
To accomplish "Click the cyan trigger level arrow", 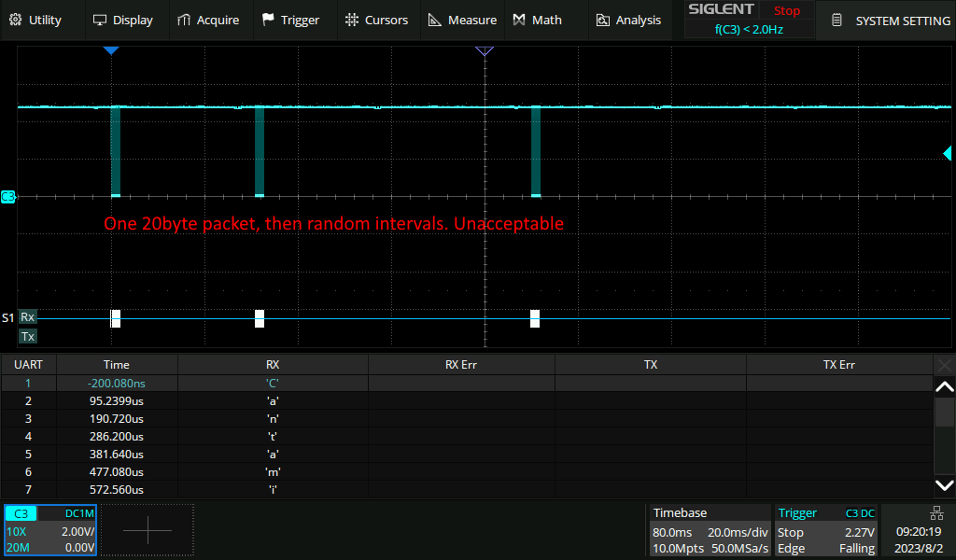I will (947, 153).
